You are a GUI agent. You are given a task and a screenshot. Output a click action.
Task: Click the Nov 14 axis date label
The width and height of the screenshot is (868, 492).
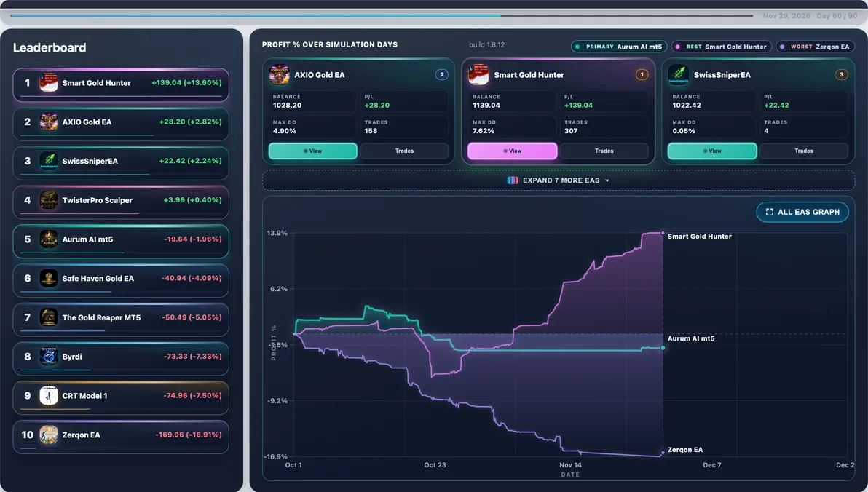[x=570, y=465]
